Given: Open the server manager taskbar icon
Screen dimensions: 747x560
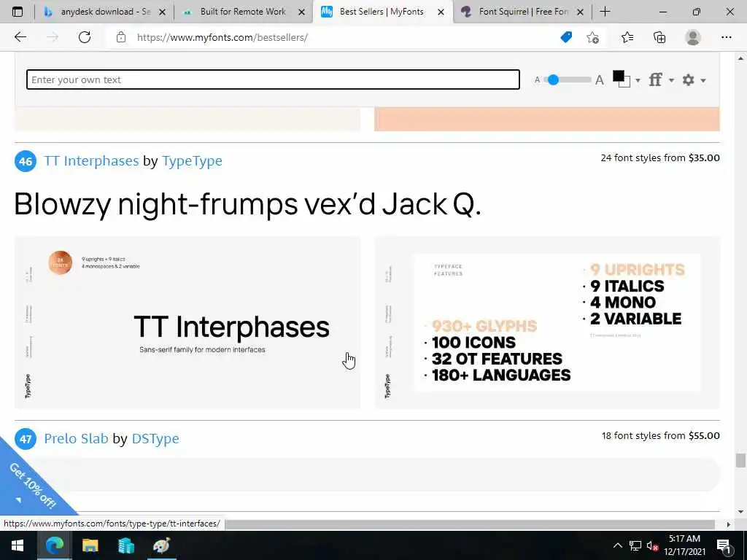Looking at the screenshot, I should tap(125, 545).
